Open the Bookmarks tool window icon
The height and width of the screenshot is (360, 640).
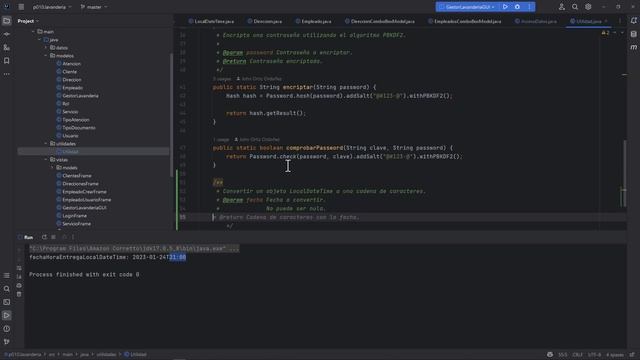(7, 61)
